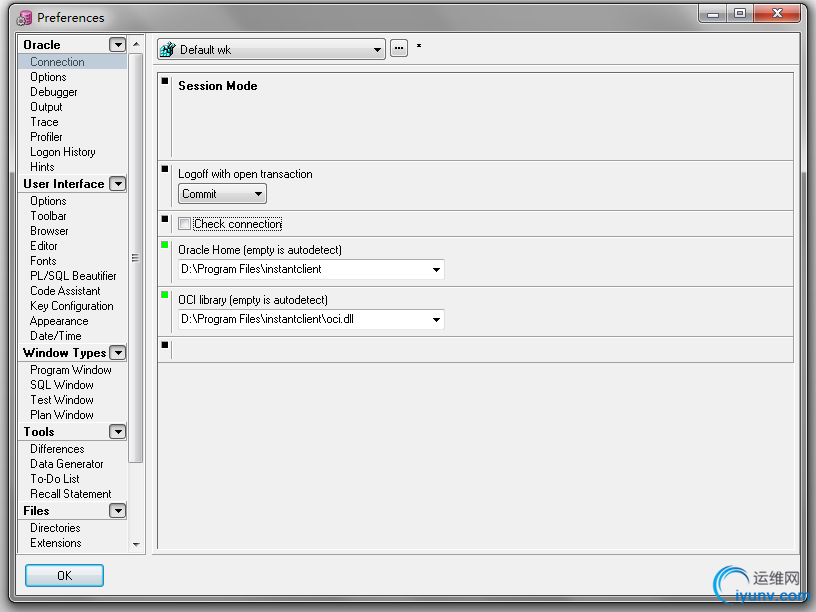Click the OCI library (empty is autodetect) label
This screenshot has width=816, height=612.
click(253, 300)
